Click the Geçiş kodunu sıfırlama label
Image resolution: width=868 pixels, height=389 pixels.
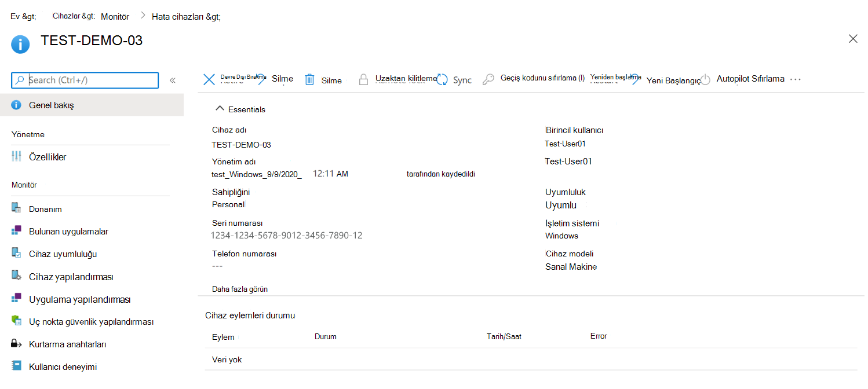(x=542, y=78)
